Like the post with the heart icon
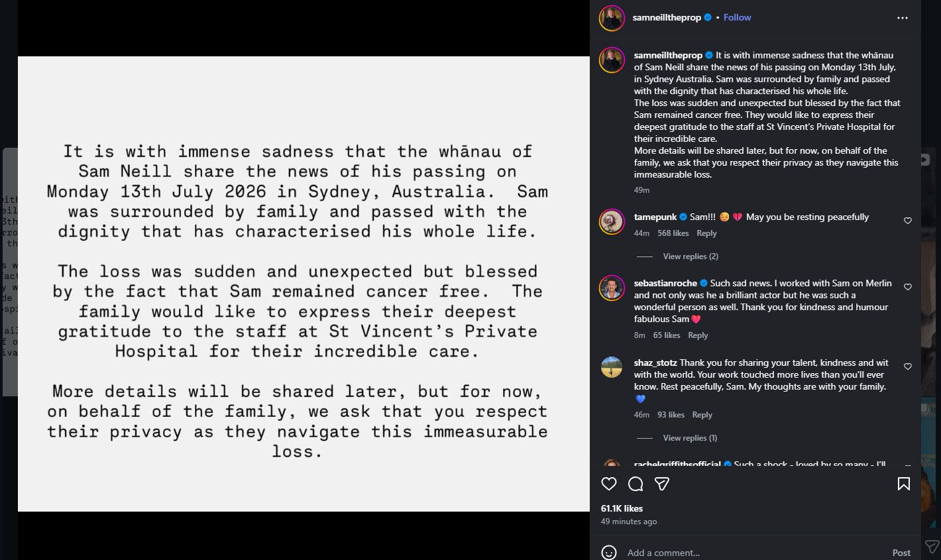The width and height of the screenshot is (941, 560). click(x=609, y=484)
